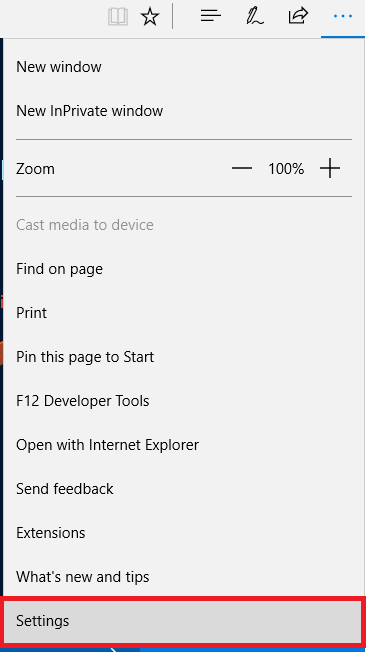Add page to favorites with star icon
The height and width of the screenshot is (652, 366).
[150, 17]
